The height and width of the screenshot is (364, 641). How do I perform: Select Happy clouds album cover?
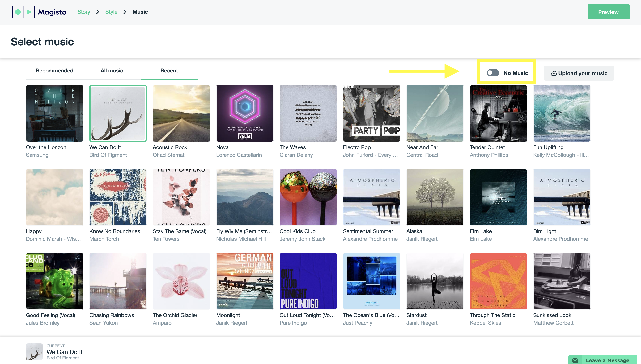tap(54, 197)
